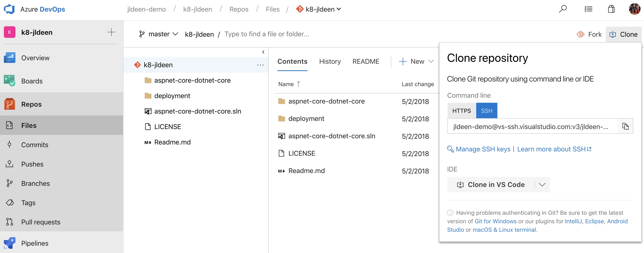
Task: Click the Clone button
Action: (x=624, y=34)
